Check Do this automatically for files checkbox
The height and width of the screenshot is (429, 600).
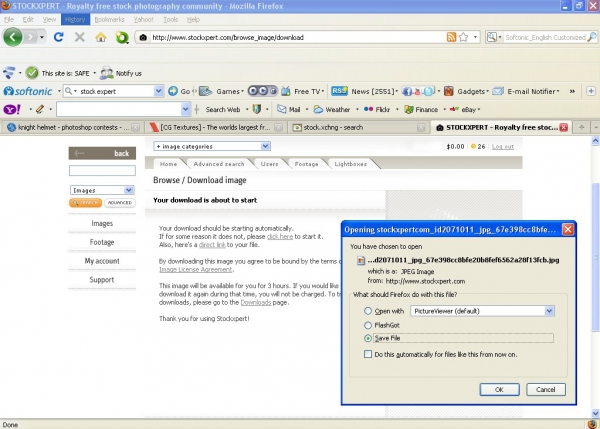click(x=368, y=354)
